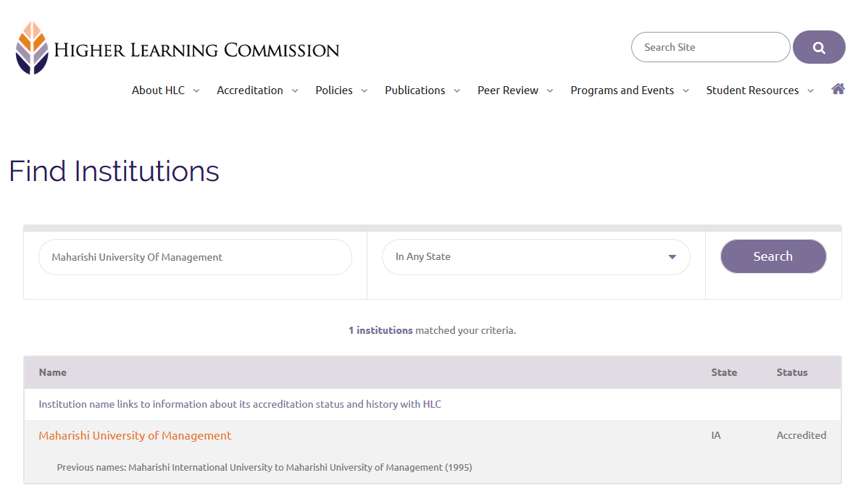
Task: Open the In Any State dropdown
Action: coord(536,257)
